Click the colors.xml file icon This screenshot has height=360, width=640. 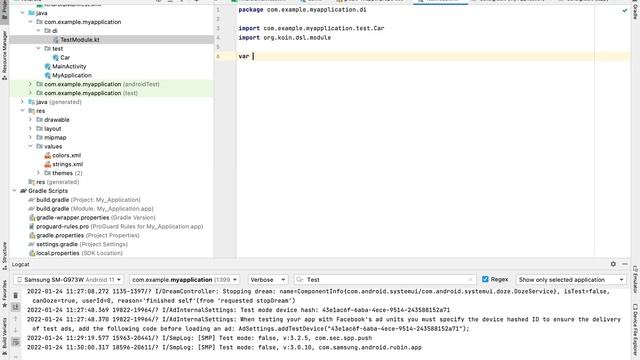click(48, 156)
